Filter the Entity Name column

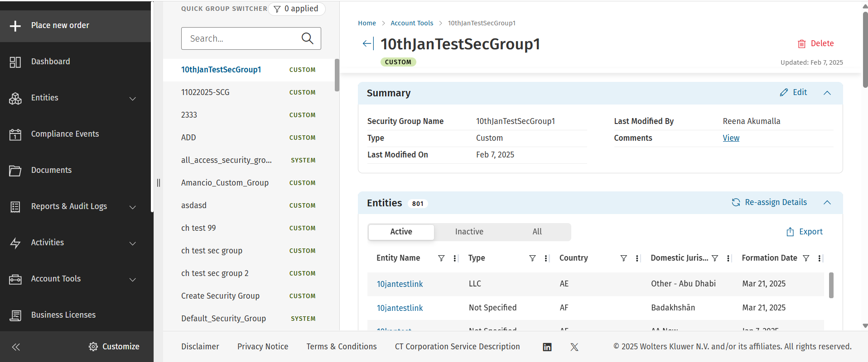coord(441,258)
